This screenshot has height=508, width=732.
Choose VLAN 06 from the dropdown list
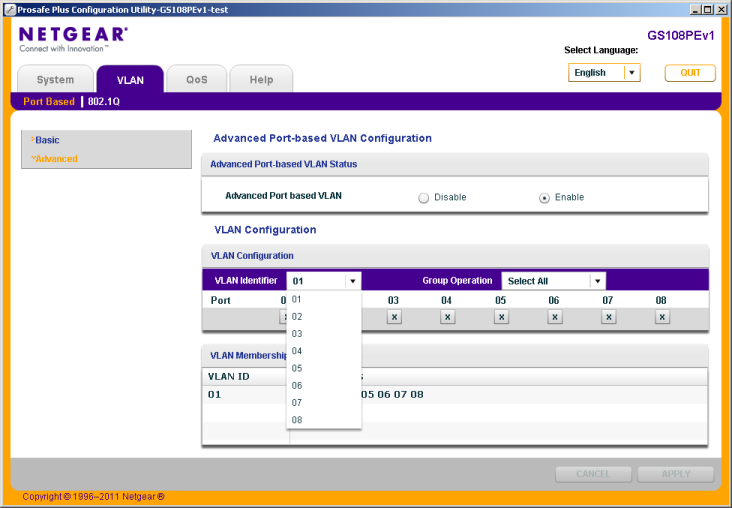(297, 386)
